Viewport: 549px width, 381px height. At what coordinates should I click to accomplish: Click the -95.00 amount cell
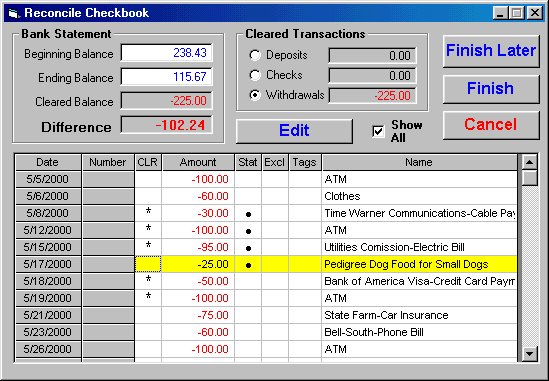click(198, 247)
